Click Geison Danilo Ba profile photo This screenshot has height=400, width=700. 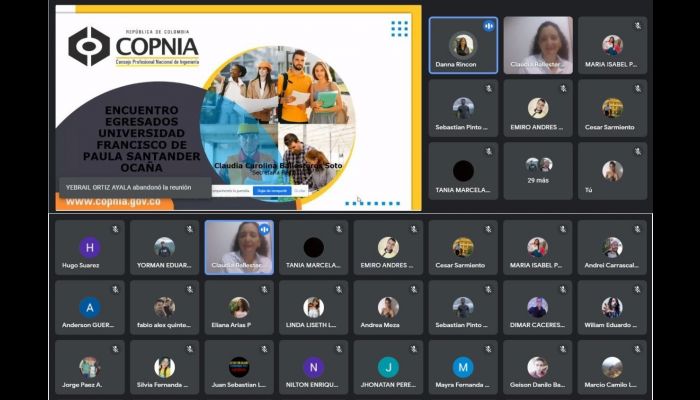point(538,367)
